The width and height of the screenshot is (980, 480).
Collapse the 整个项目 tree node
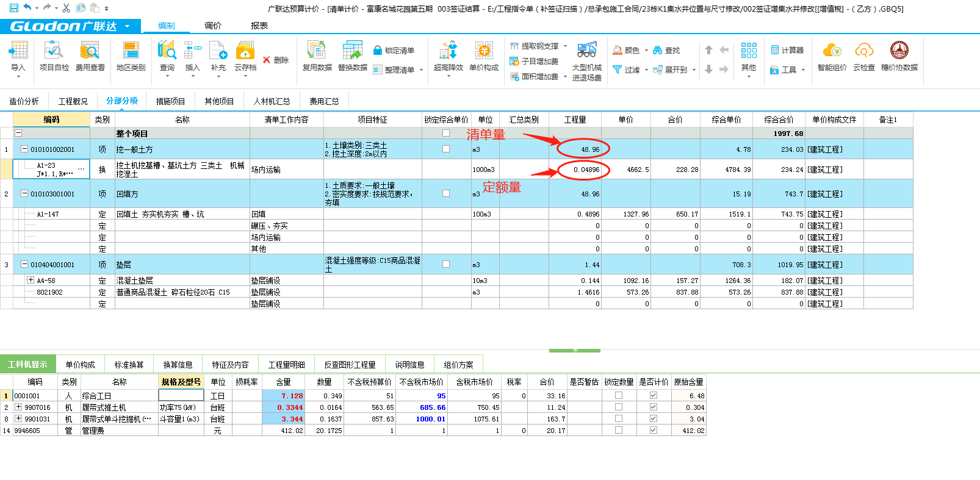18,133
